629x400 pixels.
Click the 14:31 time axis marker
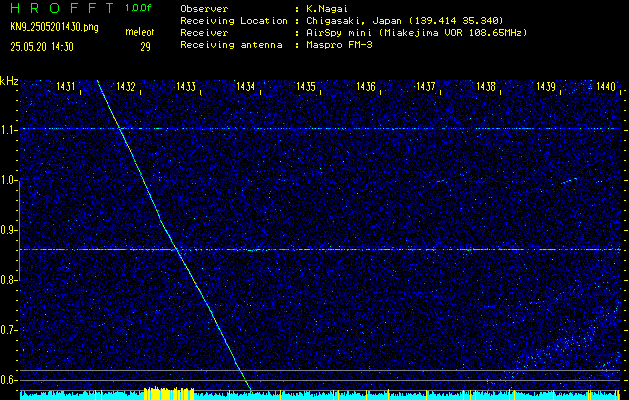[65, 86]
